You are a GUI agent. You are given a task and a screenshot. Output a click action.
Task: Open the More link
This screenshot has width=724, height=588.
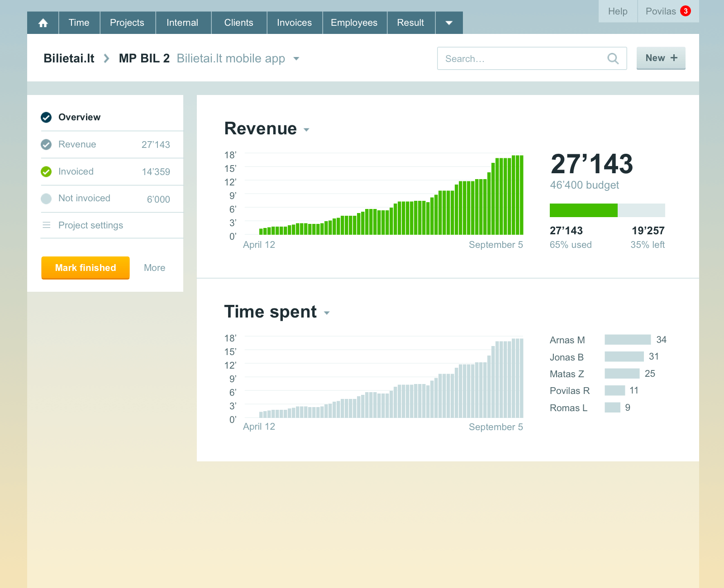(x=154, y=268)
